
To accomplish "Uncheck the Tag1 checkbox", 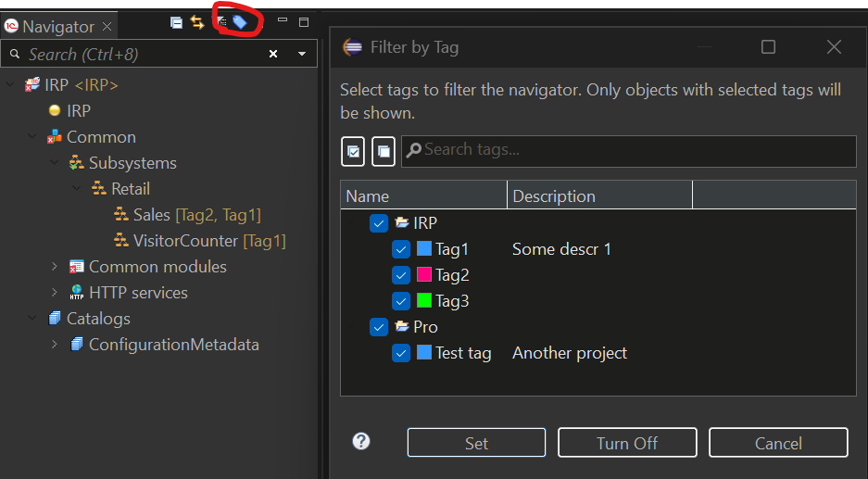I will click(x=401, y=249).
